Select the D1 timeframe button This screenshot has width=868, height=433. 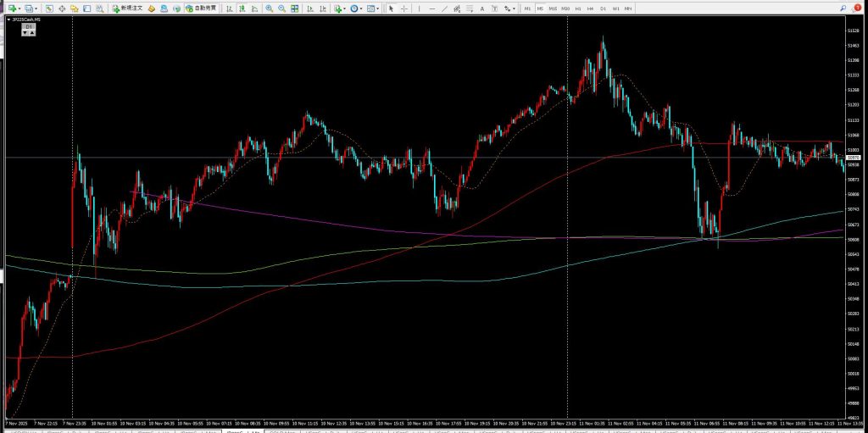tap(604, 8)
